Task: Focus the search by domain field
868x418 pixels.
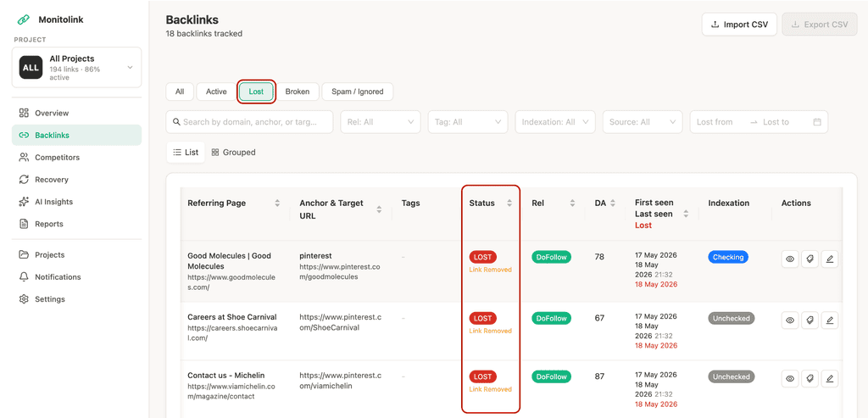Action: [x=250, y=122]
